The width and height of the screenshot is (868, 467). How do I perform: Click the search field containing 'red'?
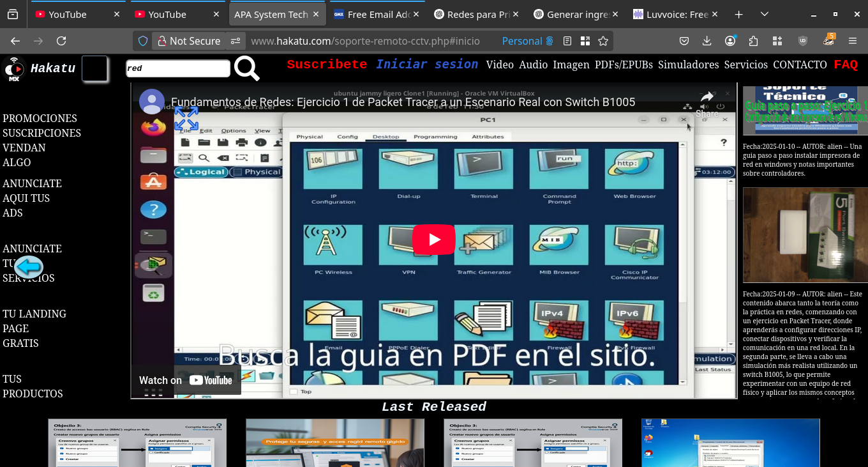[178, 68]
